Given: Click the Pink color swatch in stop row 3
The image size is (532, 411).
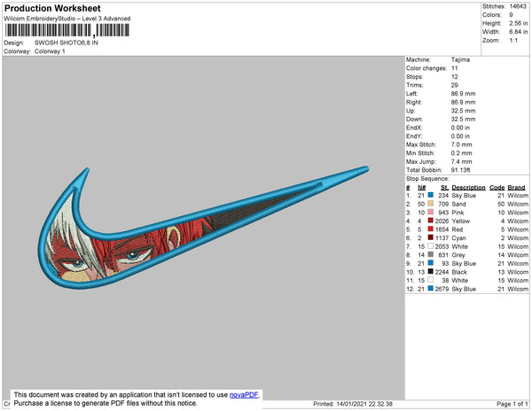Looking at the screenshot, I should [431, 212].
